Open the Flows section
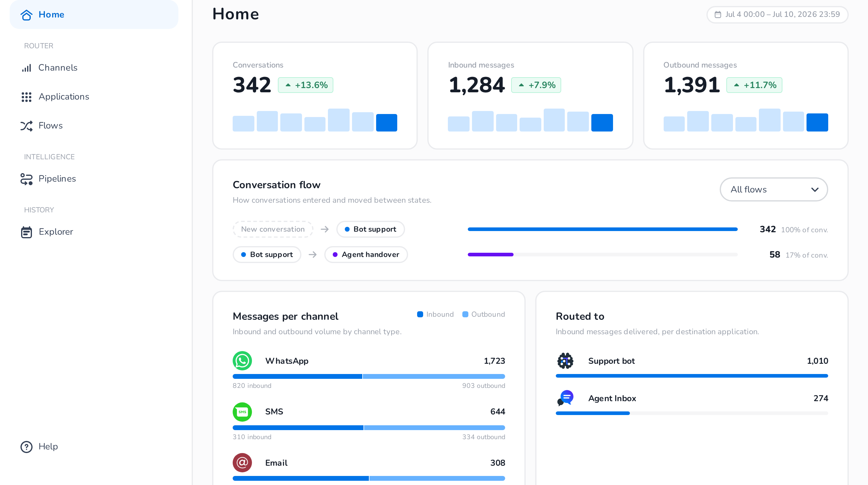The width and height of the screenshot is (868, 485). pos(94,126)
